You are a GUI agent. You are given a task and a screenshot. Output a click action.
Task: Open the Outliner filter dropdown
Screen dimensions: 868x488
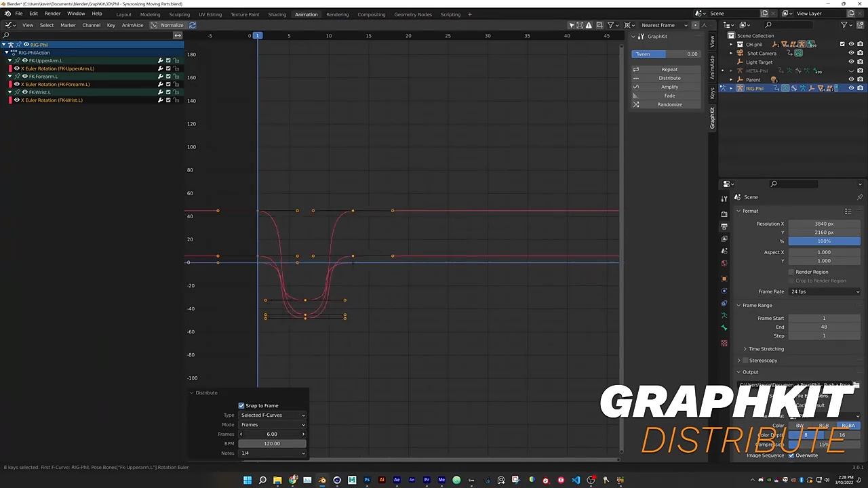847,25
